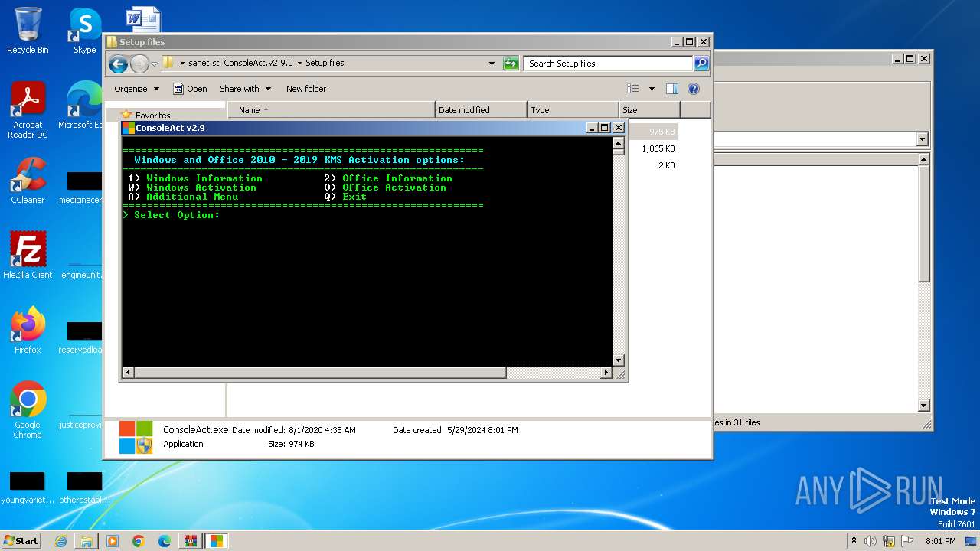Open the Firefox desktop icon
Screen dimensions: 980x551
(28, 331)
